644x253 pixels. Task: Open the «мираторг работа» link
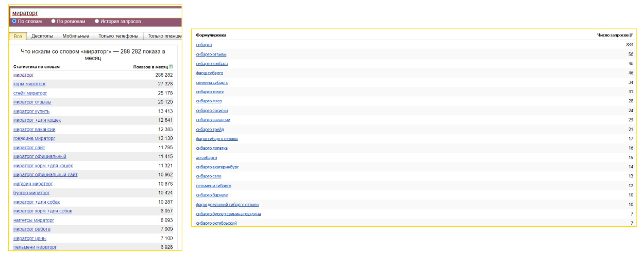(x=32, y=229)
